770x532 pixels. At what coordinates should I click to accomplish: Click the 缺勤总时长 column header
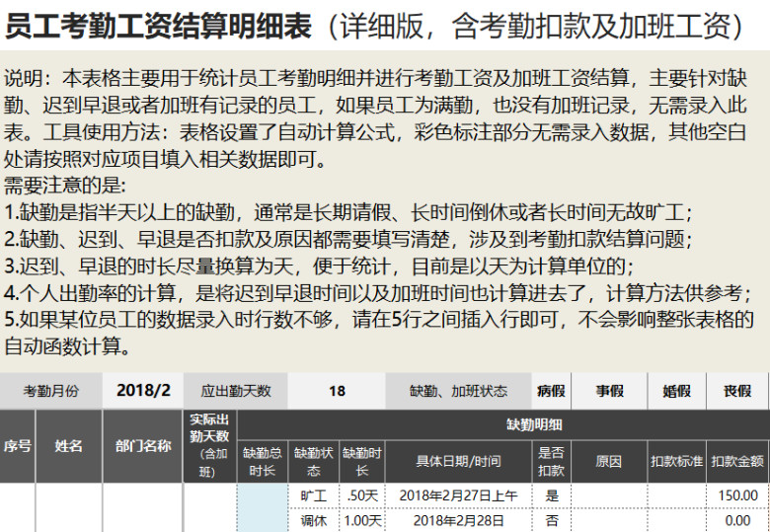263,461
